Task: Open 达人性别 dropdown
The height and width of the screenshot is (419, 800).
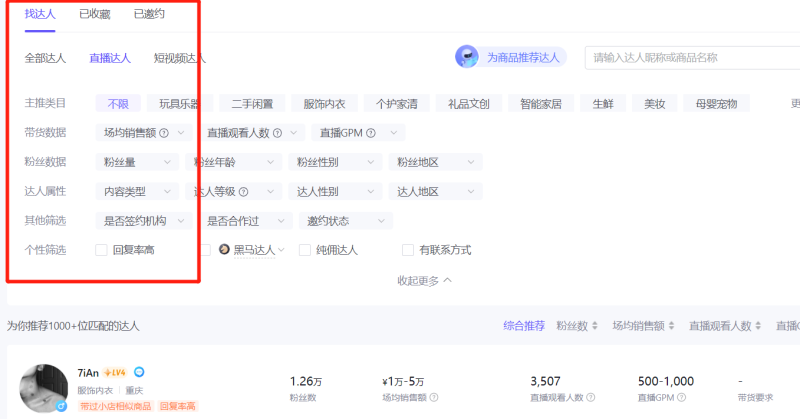Action: (335, 191)
